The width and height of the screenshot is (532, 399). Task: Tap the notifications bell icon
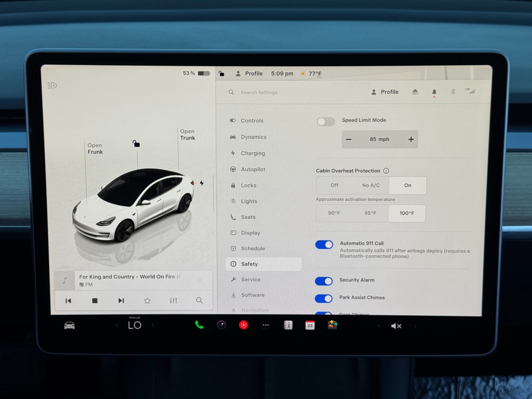(434, 92)
